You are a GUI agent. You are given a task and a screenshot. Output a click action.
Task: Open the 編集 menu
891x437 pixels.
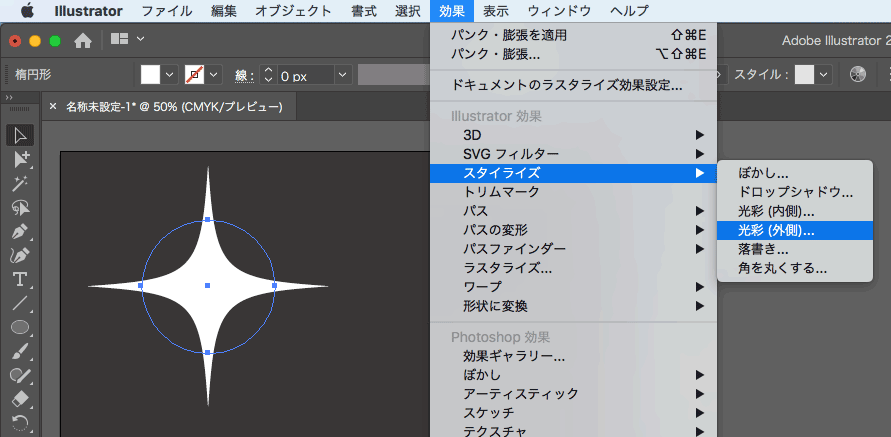click(223, 10)
